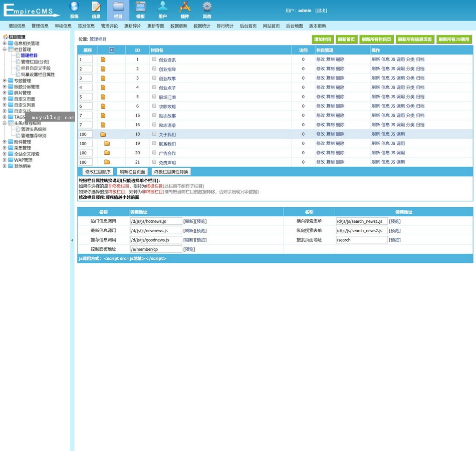476x451 pixels.
Task: Click the 修改栏目顺序 button
Action: tap(98, 172)
